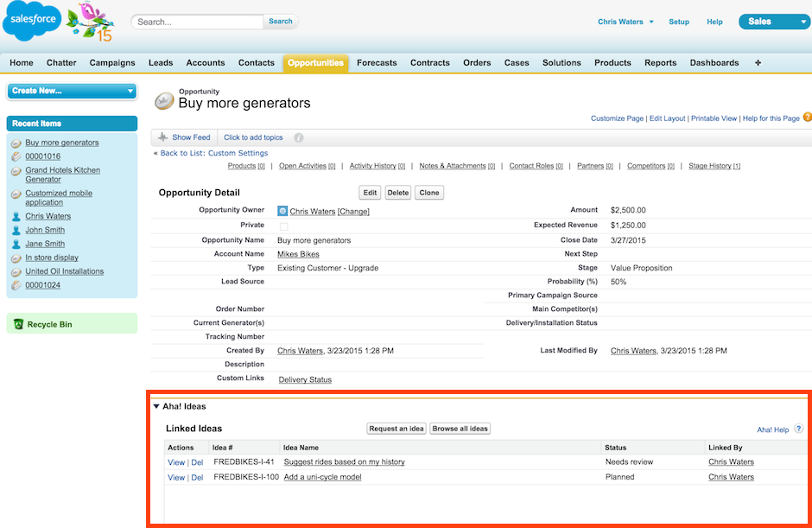Click the info icon beside Click to add topics
The image size is (812, 528).
pyautogui.click(x=298, y=137)
